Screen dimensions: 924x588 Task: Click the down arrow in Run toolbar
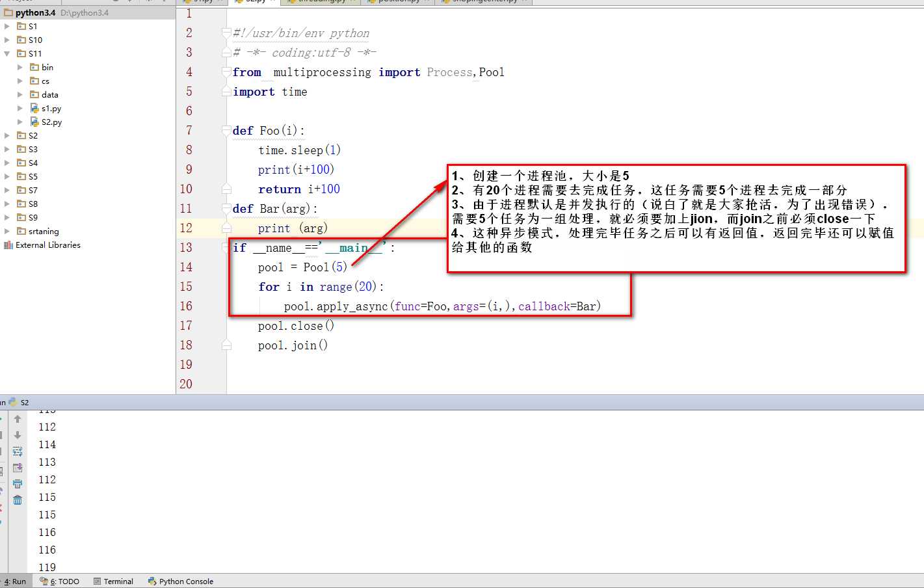click(x=18, y=435)
